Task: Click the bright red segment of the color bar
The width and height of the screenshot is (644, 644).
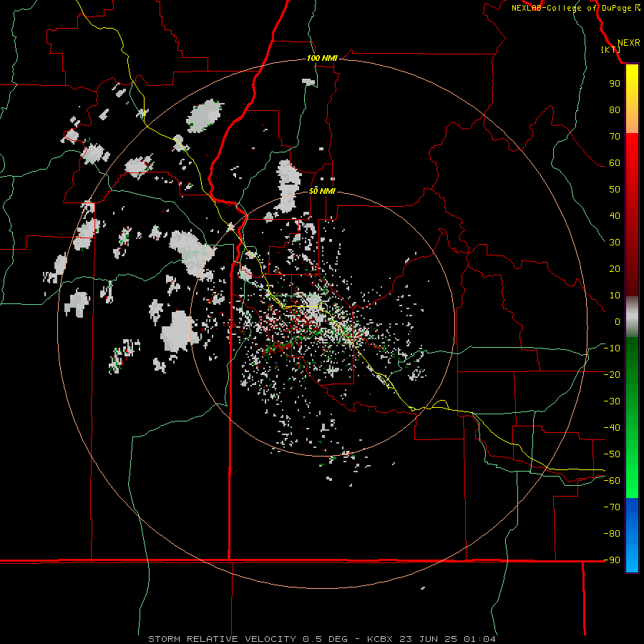Action: [632, 151]
